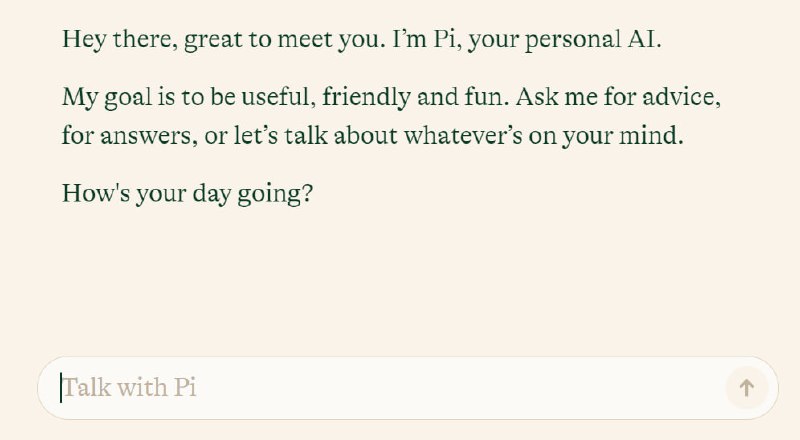Click the send arrow button
The image size is (800, 440).
point(746,388)
